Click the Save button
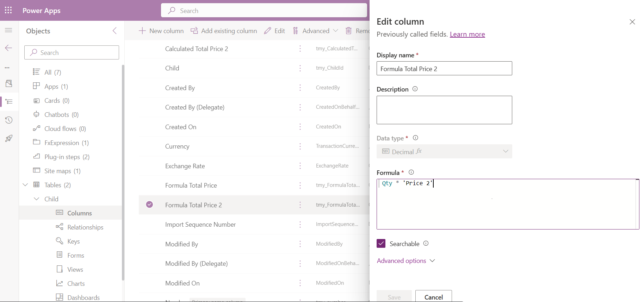Image resolution: width=644 pixels, height=302 pixels. coord(394,297)
